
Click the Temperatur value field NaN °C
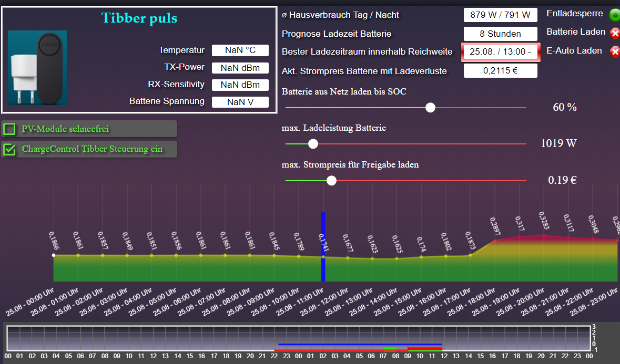pyautogui.click(x=240, y=50)
